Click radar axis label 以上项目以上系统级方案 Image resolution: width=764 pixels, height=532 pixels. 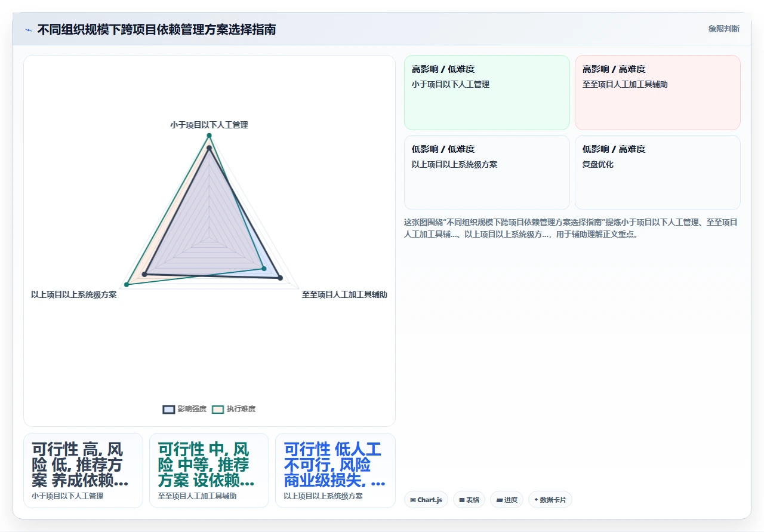(74, 294)
